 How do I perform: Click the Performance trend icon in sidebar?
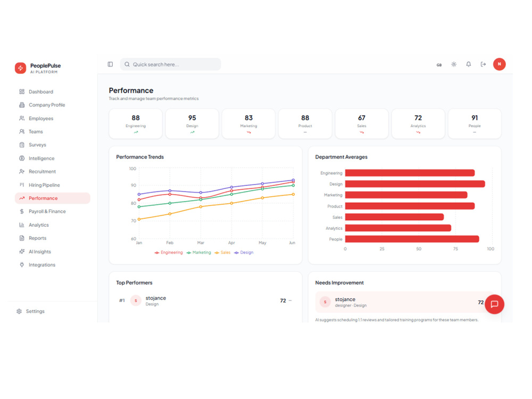(22, 198)
